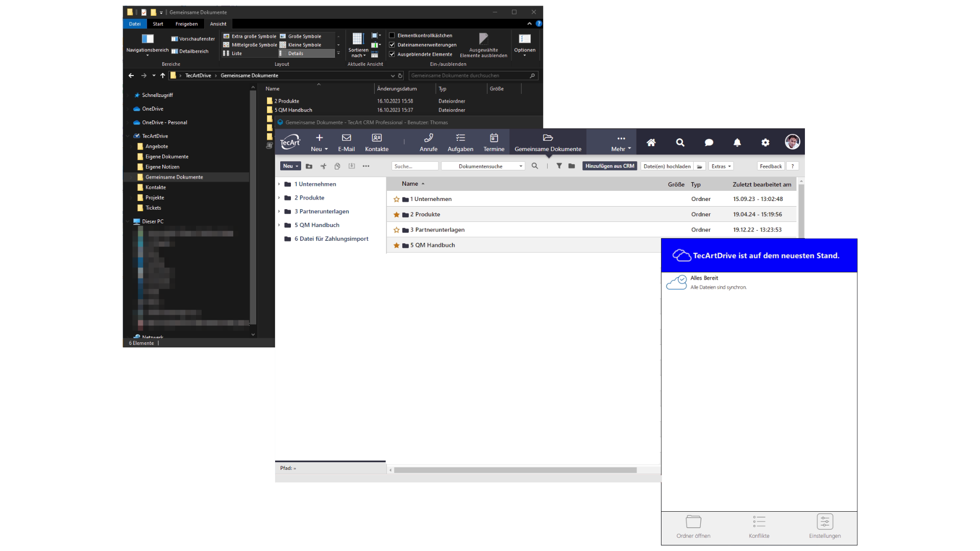Switch to the Freigeben ribbon tab
The image size is (980, 551).
(x=186, y=24)
